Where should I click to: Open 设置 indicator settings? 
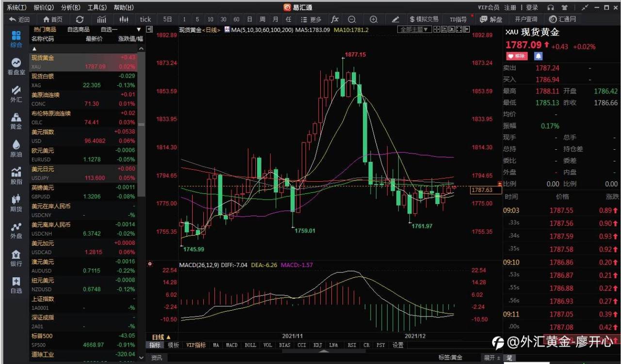tap(398, 345)
